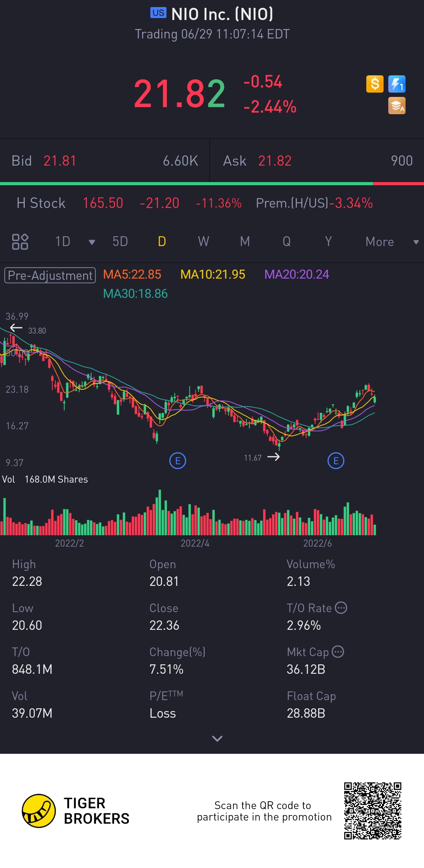Tap the first earnings E marker

point(178,461)
